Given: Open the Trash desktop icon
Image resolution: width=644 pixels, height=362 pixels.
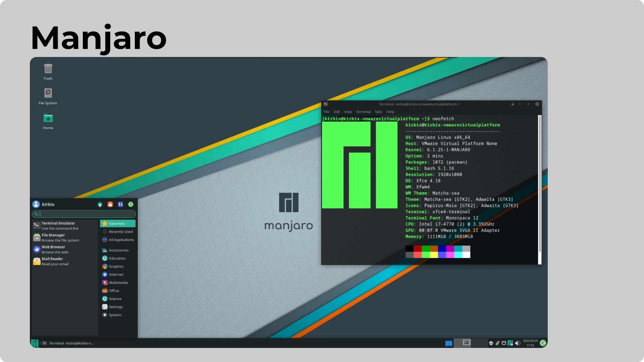Looking at the screenshot, I should pyautogui.click(x=48, y=72).
